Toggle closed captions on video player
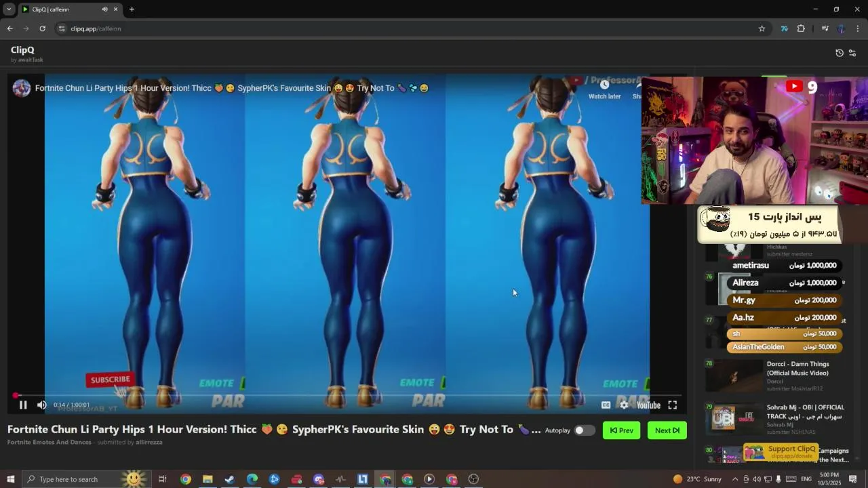The height and width of the screenshot is (488, 868). [606, 405]
